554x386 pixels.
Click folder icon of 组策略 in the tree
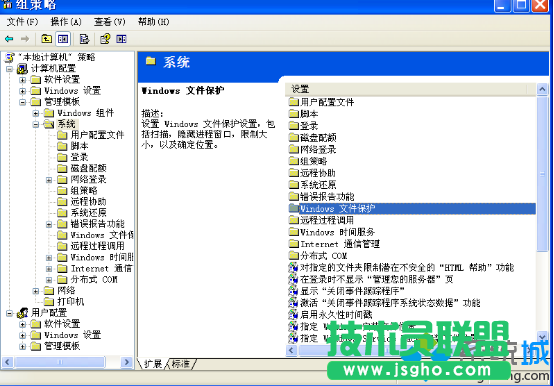(x=62, y=191)
